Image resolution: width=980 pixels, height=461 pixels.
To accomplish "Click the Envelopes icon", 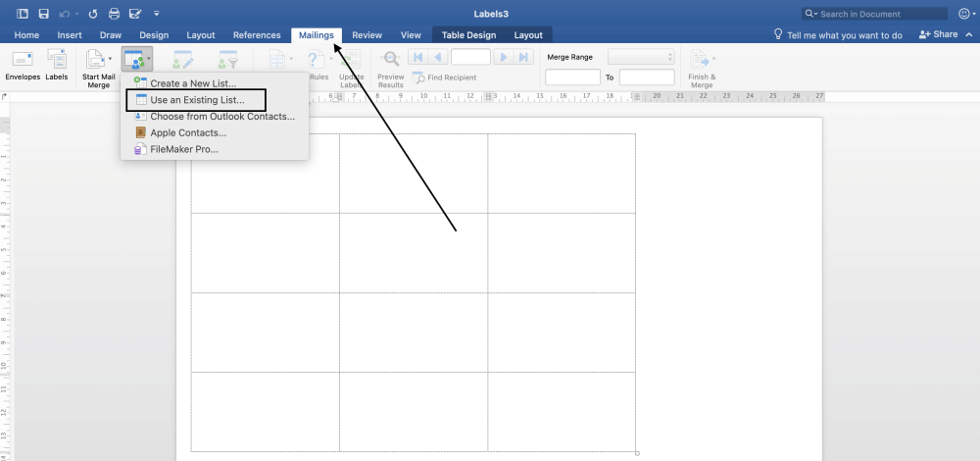I will [x=22, y=60].
